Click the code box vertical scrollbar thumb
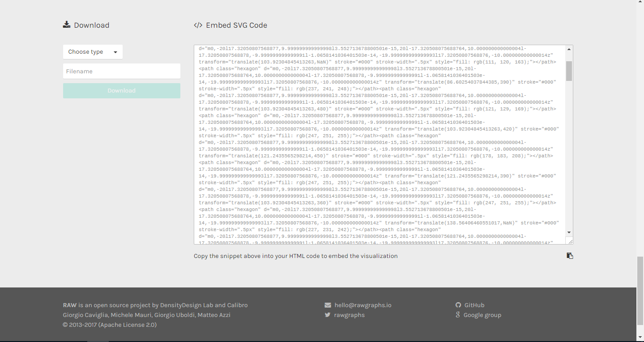The width and height of the screenshot is (644, 342). click(569, 71)
